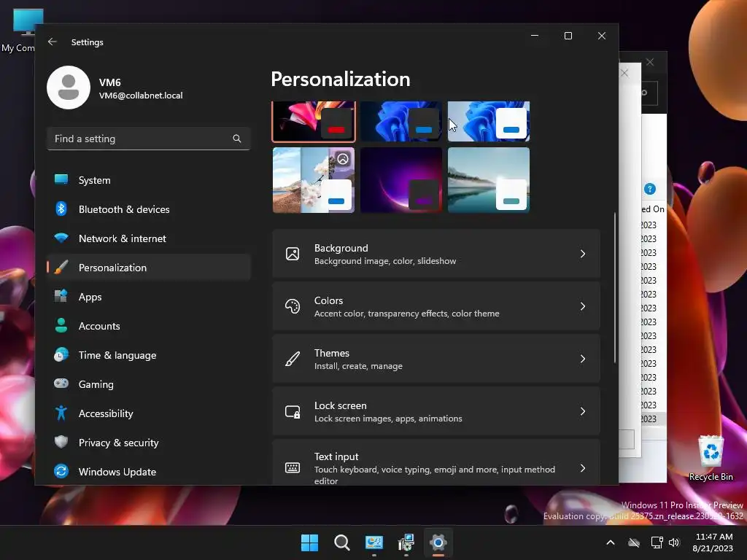Open the Windows Start menu

309,542
